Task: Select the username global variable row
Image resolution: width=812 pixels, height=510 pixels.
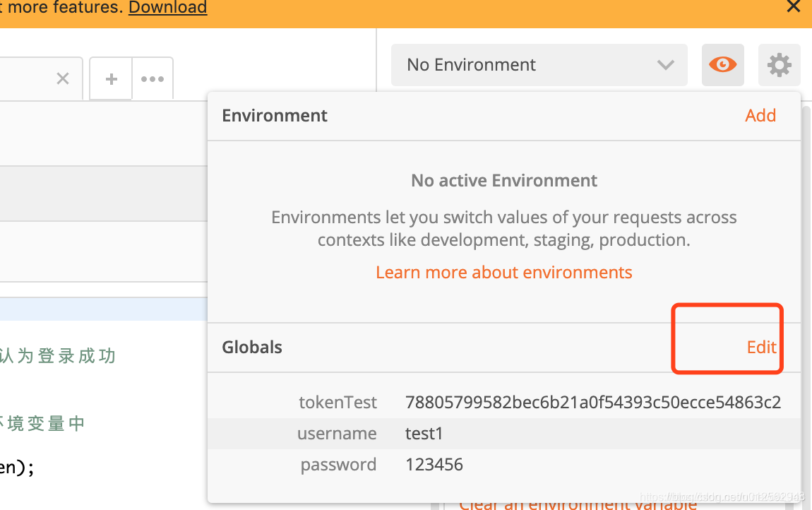Action: pyautogui.click(x=504, y=433)
